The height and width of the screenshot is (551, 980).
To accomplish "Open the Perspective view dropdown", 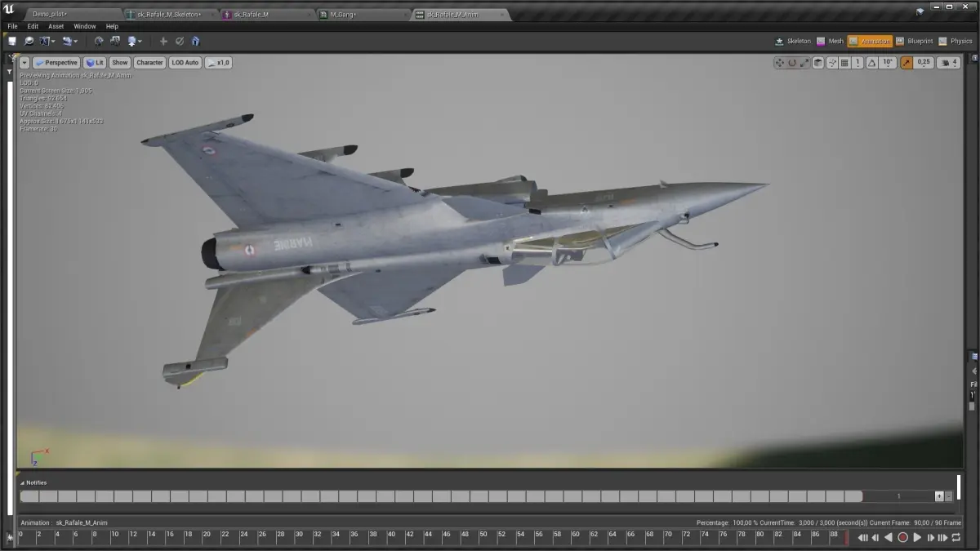I will point(56,62).
